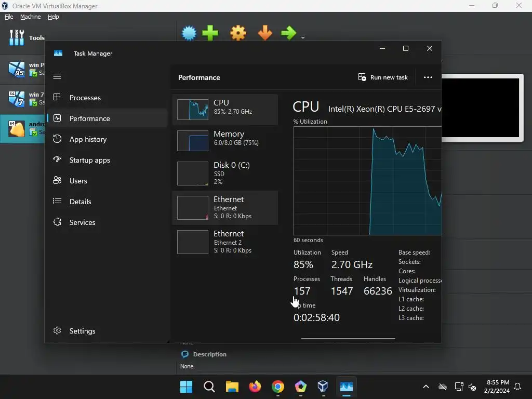The height and width of the screenshot is (399, 532).
Task: Open VirtualBox cube icon on taskbar
Action: [323, 387]
